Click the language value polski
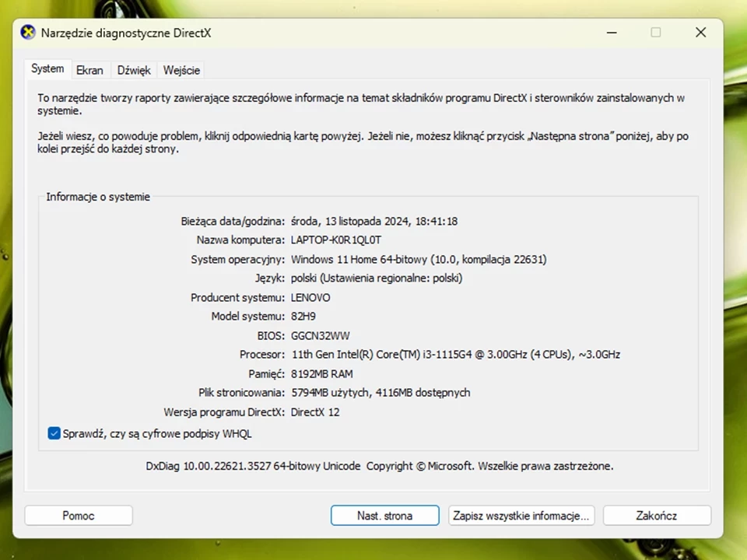The width and height of the screenshot is (747, 560). coord(377,278)
